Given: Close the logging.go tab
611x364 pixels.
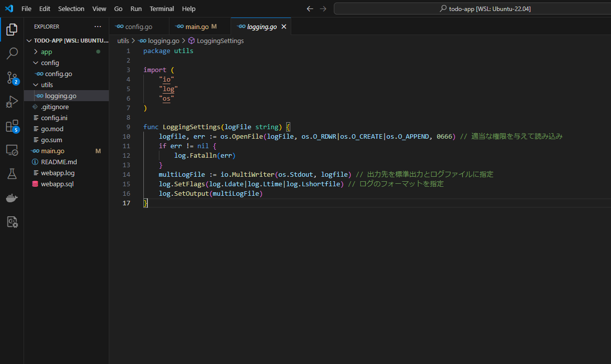Looking at the screenshot, I should 284,27.
